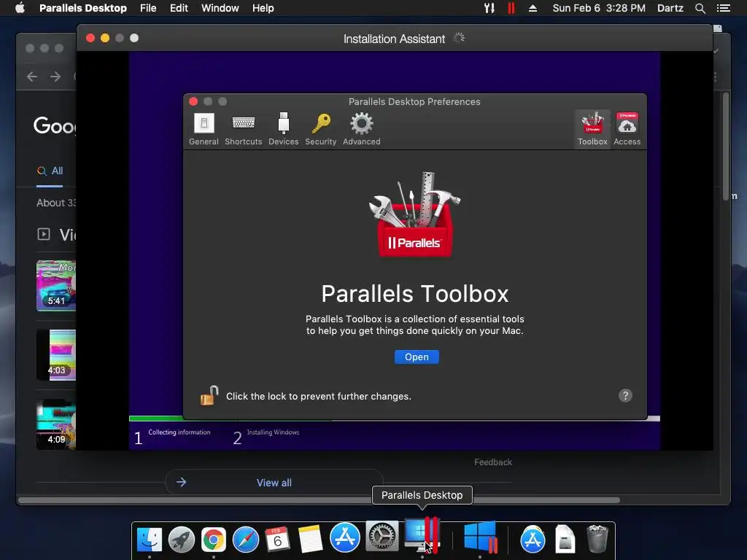Viewport: 747px width, 560px height.
Task: Click the red Parallels status menu bar icon
Action: (511, 8)
